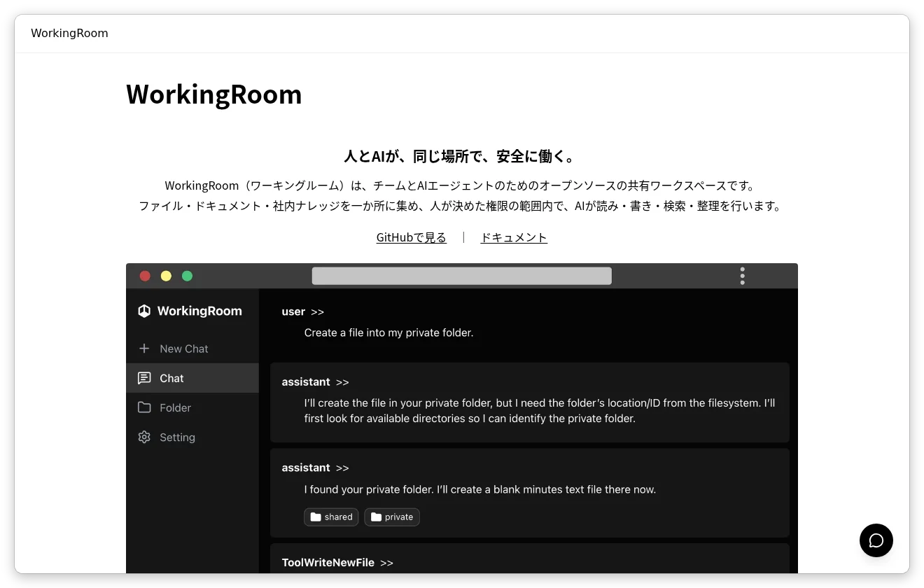The image size is (924, 588).
Task: Click the green window dot
Action: pos(187,276)
